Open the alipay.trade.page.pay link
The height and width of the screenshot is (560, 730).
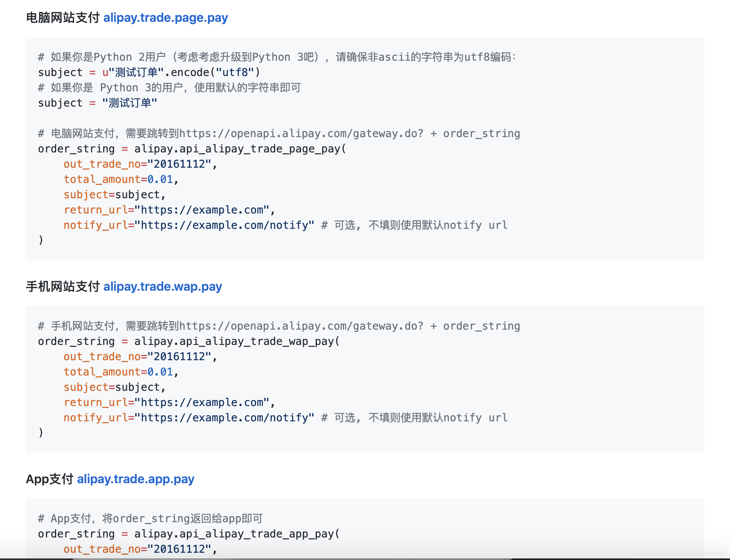click(x=165, y=18)
